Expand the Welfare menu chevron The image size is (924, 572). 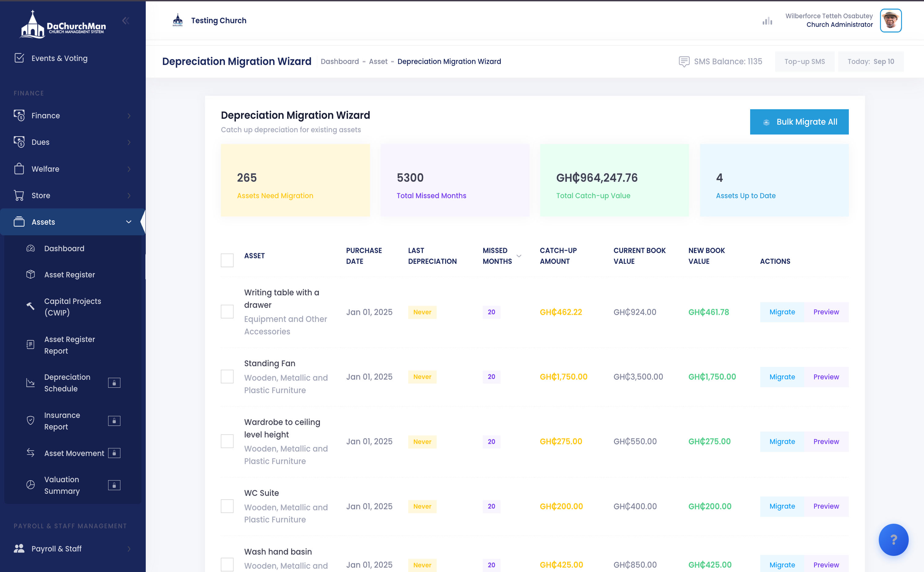coord(129,169)
